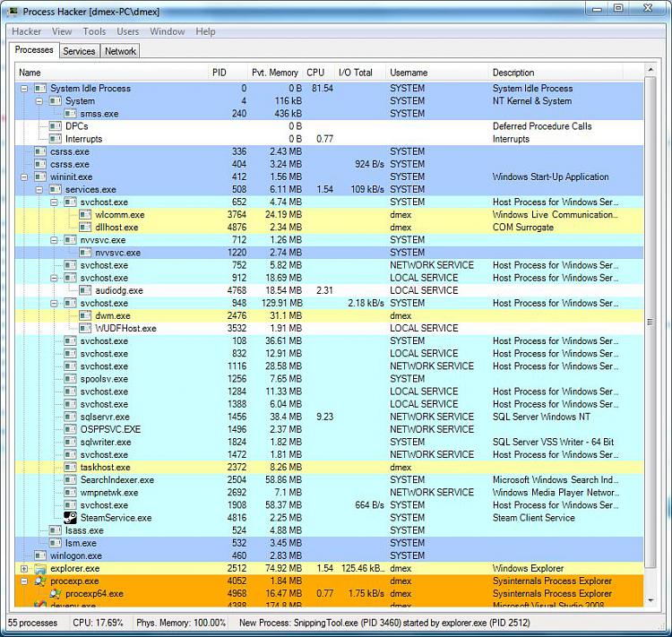Viewport: 672px width, 637px height.
Task: Sort by the CPU column header
Action: coord(319,73)
